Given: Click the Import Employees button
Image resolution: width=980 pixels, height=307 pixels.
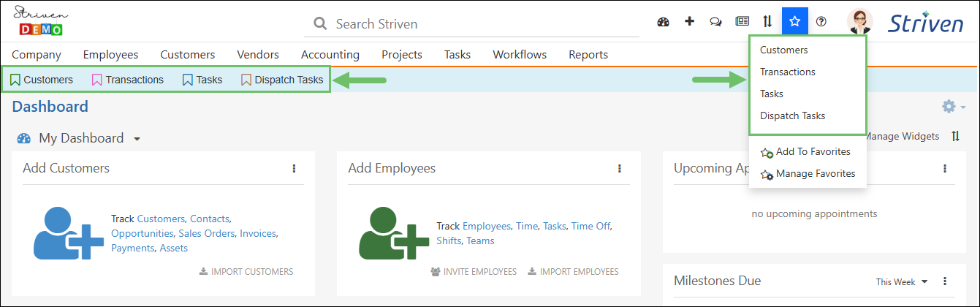Looking at the screenshot, I should [573, 271].
